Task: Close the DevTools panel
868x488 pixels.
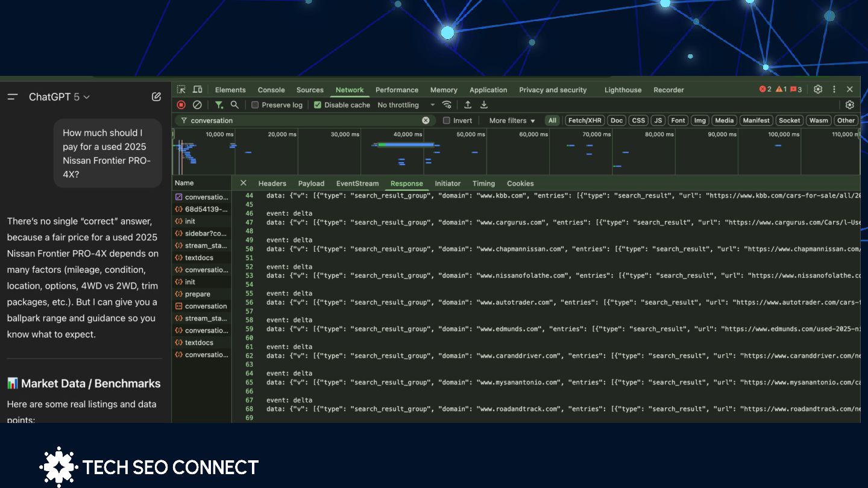Action: [x=850, y=89]
